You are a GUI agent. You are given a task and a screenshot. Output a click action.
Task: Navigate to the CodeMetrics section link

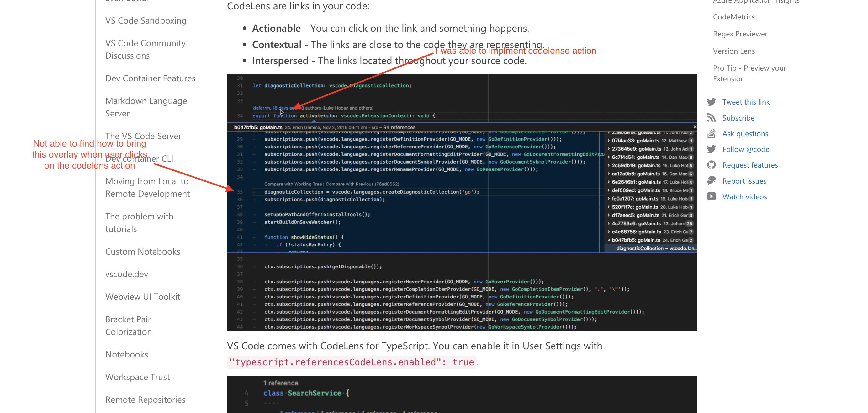733,17
